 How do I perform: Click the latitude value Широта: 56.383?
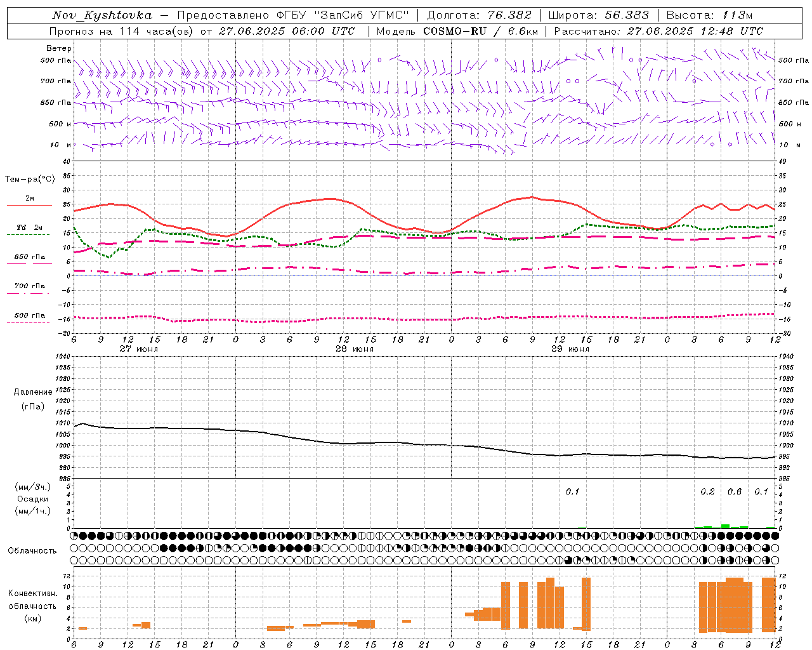tap(598, 15)
